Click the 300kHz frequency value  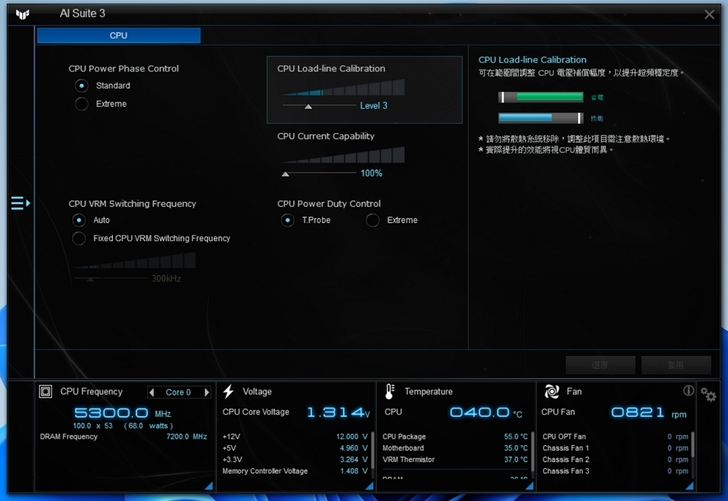coord(166,279)
